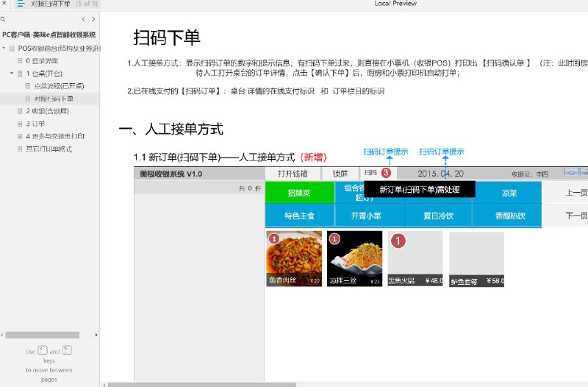Click the 鲈鱼套餐 dish tile
Image resolution: width=588 pixels, height=387 pixels.
476,260
